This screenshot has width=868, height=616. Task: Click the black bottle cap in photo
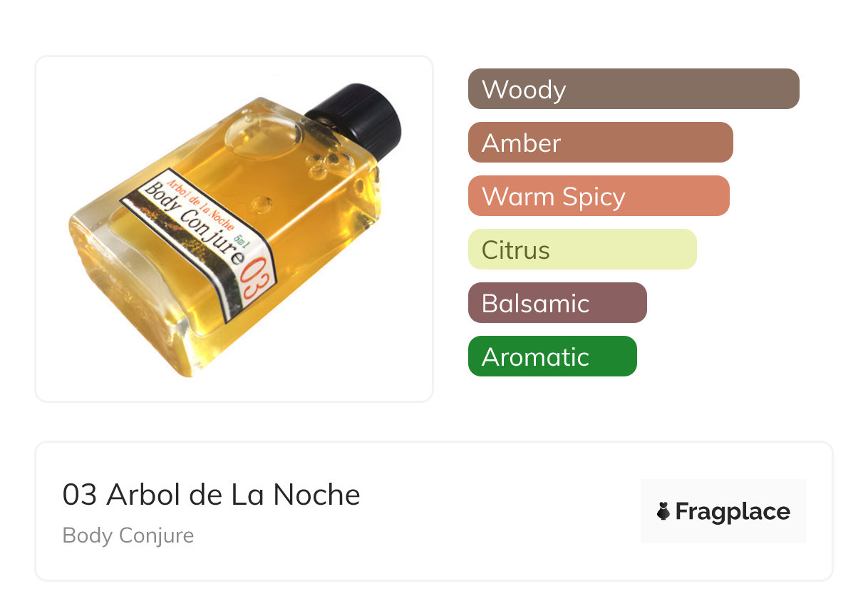[x=356, y=119]
